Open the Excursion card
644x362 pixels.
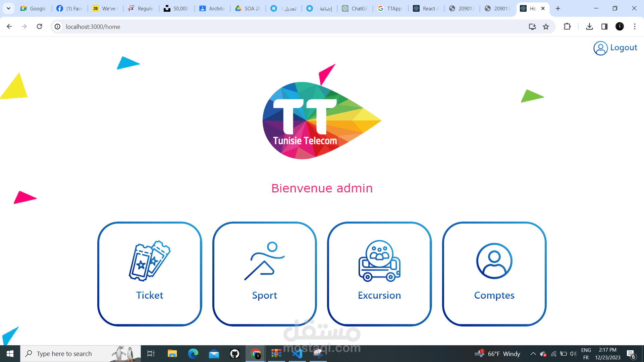click(379, 274)
